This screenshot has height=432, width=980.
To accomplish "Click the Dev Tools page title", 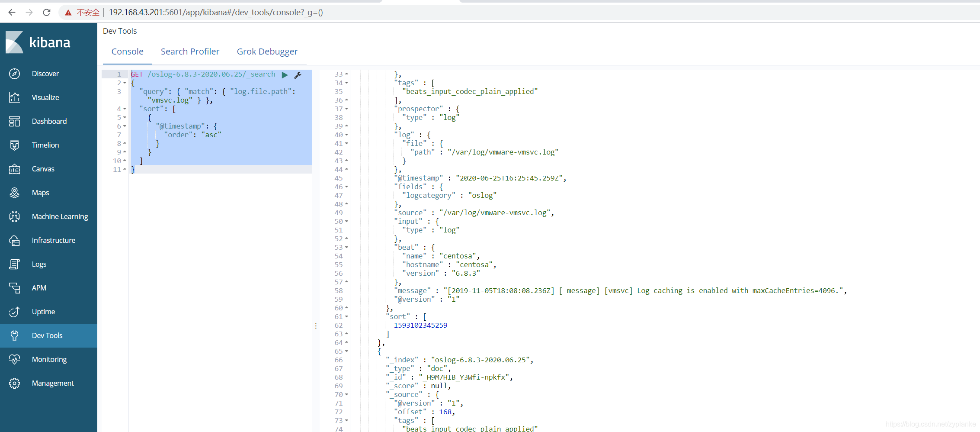I will (120, 31).
